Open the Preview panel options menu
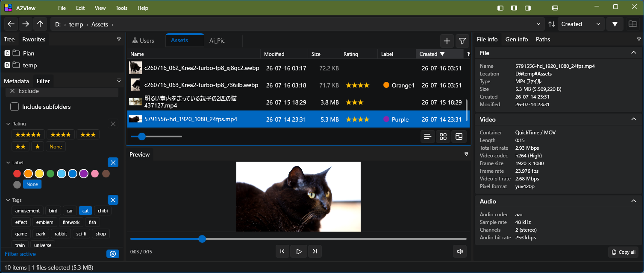 (x=466, y=154)
